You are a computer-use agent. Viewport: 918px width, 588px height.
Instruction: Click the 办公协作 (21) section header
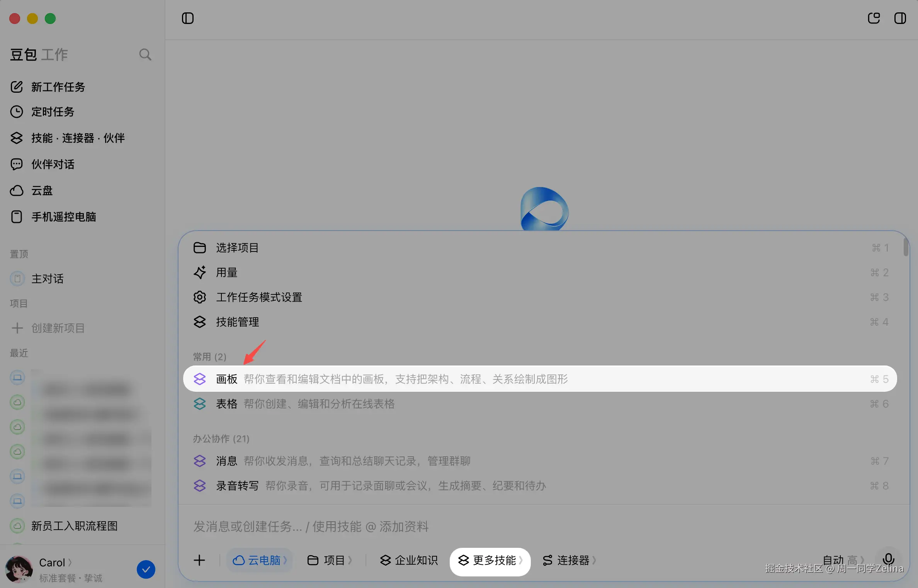(221, 438)
